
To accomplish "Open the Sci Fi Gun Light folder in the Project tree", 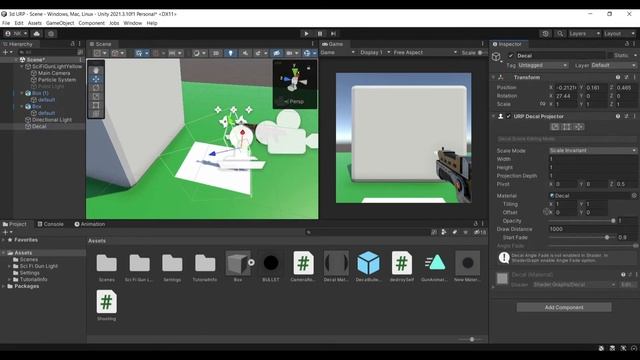I will pos(38,266).
